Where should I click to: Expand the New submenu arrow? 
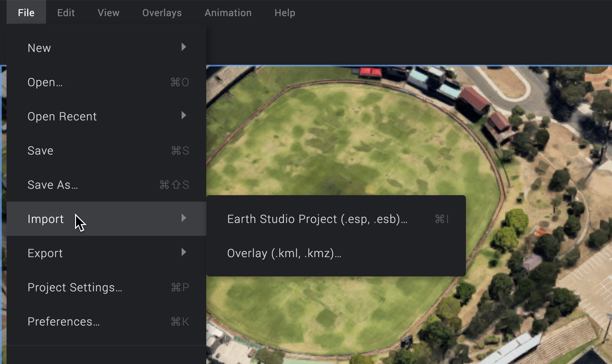point(184,47)
